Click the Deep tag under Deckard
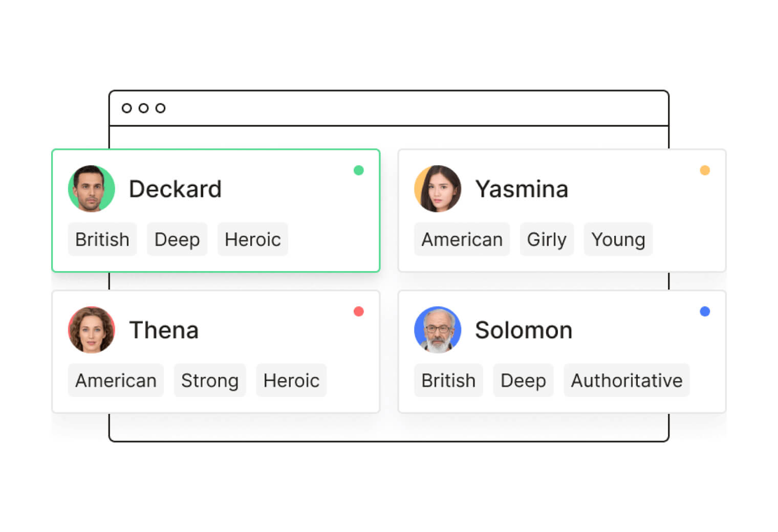 (x=177, y=239)
